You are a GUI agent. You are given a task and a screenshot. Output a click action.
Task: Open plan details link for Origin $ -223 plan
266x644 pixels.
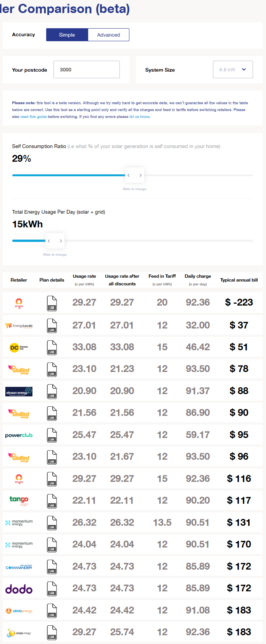[52, 303]
